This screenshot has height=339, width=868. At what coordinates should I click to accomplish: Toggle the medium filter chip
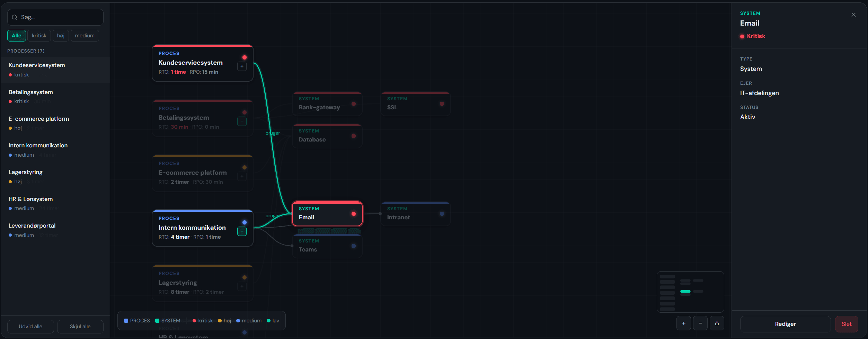click(85, 36)
